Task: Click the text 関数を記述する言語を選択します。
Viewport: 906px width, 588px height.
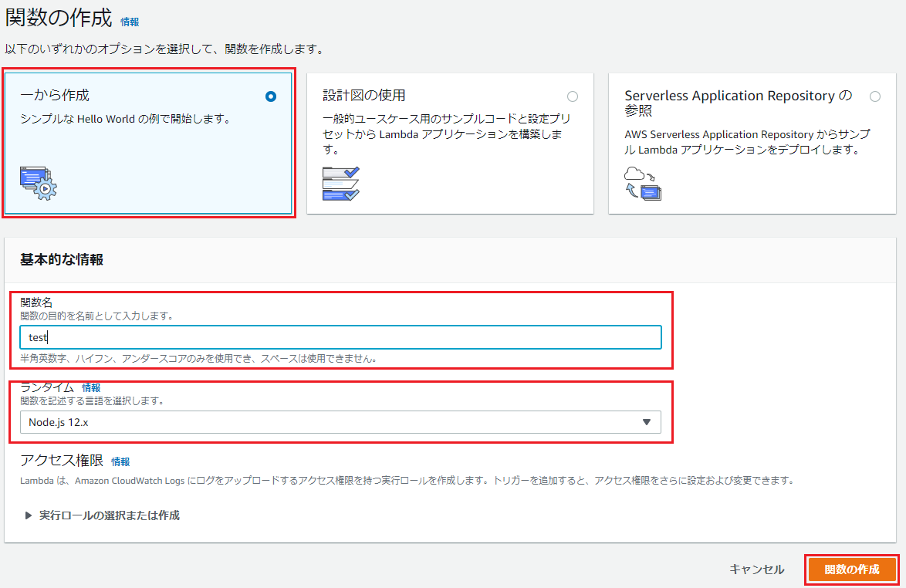Action: click(93, 400)
